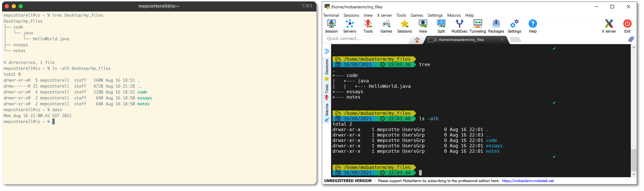The width and height of the screenshot is (644, 191).
Task: Split the terminal view
Action: (x=441, y=26)
